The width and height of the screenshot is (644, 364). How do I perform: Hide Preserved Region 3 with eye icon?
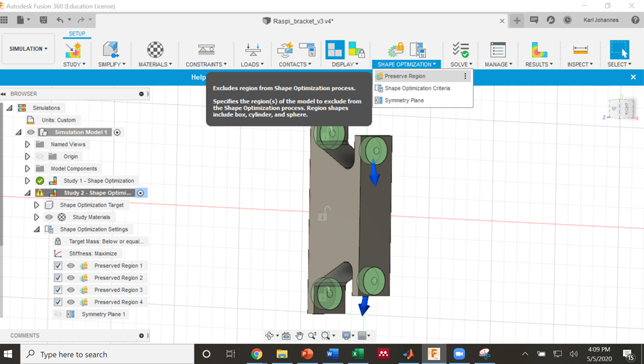point(70,290)
